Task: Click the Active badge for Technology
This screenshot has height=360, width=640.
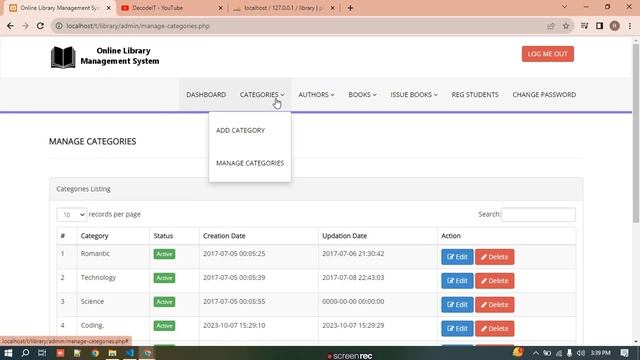Action: (164, 278)
